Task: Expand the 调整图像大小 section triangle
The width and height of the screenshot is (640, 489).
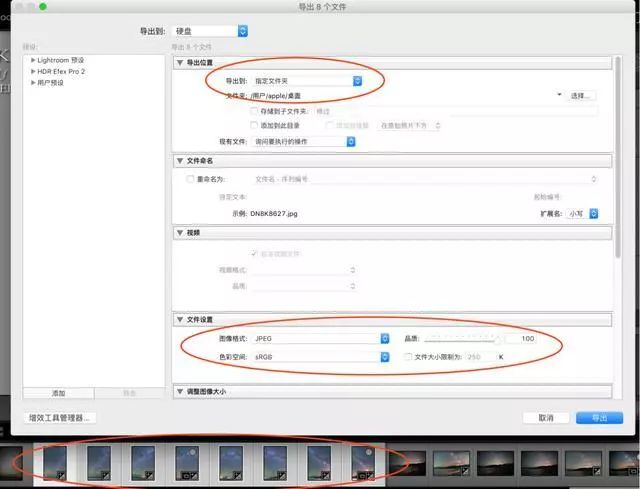Action: pyautogui.click(x=180, y=392)
